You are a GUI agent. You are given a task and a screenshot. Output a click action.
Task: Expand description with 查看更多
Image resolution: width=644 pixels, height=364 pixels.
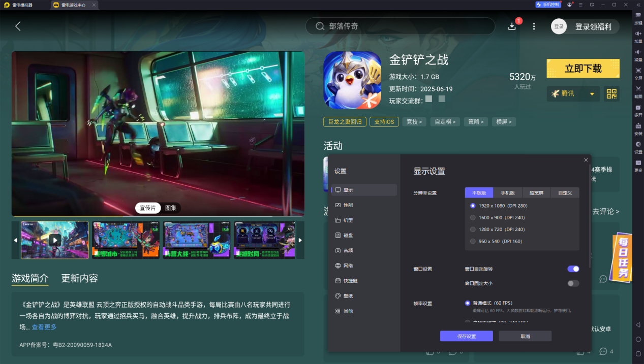pyautogui.click(x=44, y=327)
